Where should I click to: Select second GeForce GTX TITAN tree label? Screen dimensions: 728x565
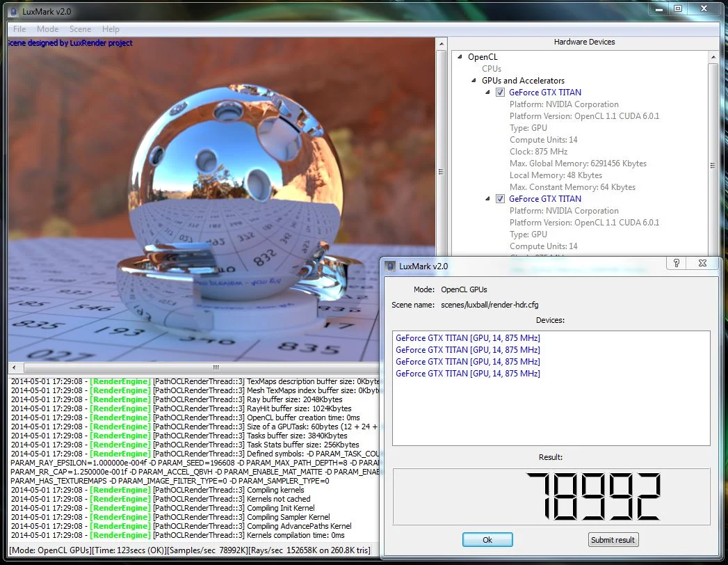545,198
